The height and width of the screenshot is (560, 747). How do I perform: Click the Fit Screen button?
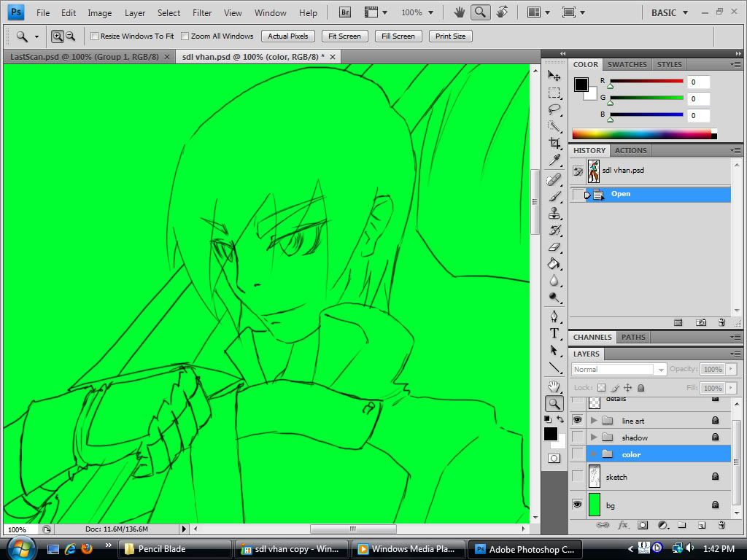click(344, 36)
